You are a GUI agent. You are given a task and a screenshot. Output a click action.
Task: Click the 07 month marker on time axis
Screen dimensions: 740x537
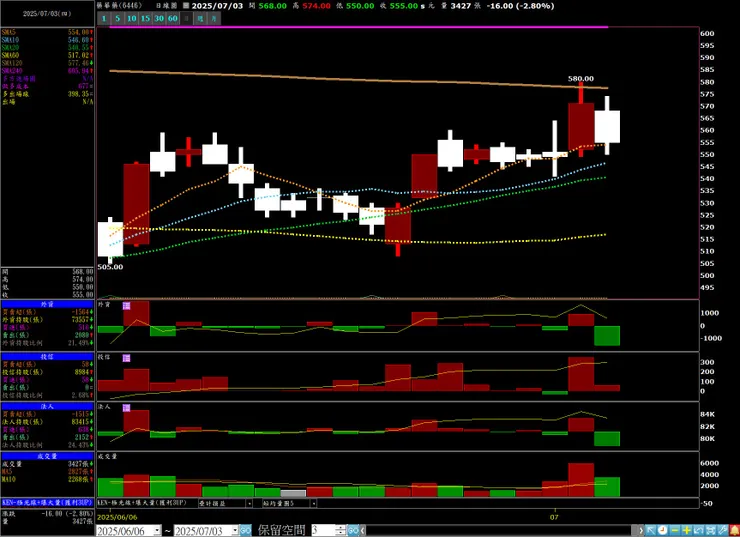coord(554,517)
